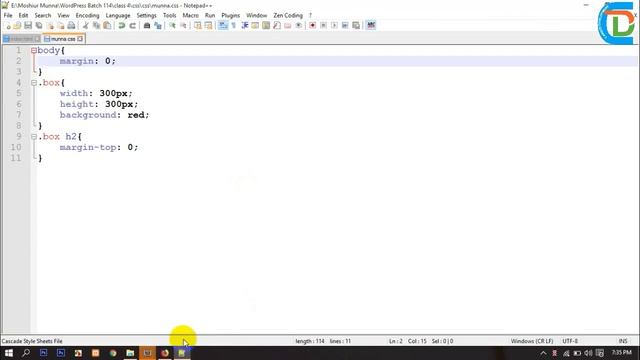Screen dimensions: 640x360
Task: Toggle show all characters pilcrow icon
Action: click(233, 26)
